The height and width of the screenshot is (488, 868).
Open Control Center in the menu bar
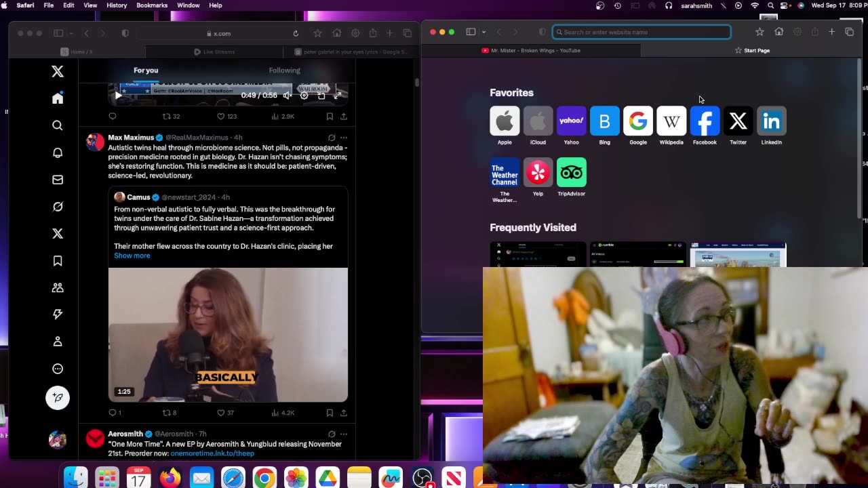[785, 5]
